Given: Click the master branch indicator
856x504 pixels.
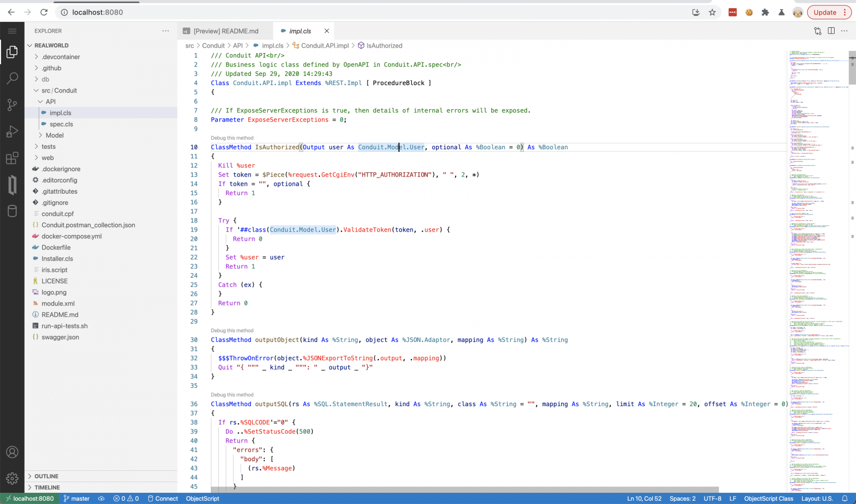Looking at the screenshot, I should click(77, 499).
